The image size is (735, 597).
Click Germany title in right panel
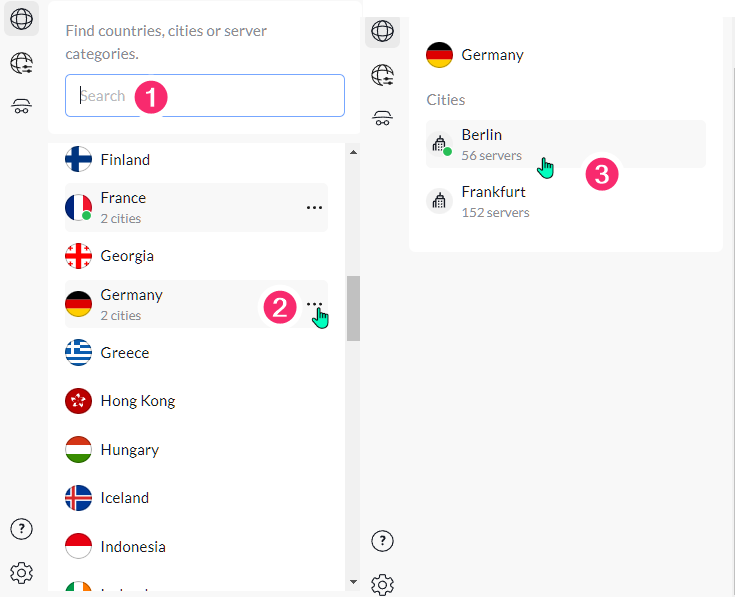pos(492,55)
